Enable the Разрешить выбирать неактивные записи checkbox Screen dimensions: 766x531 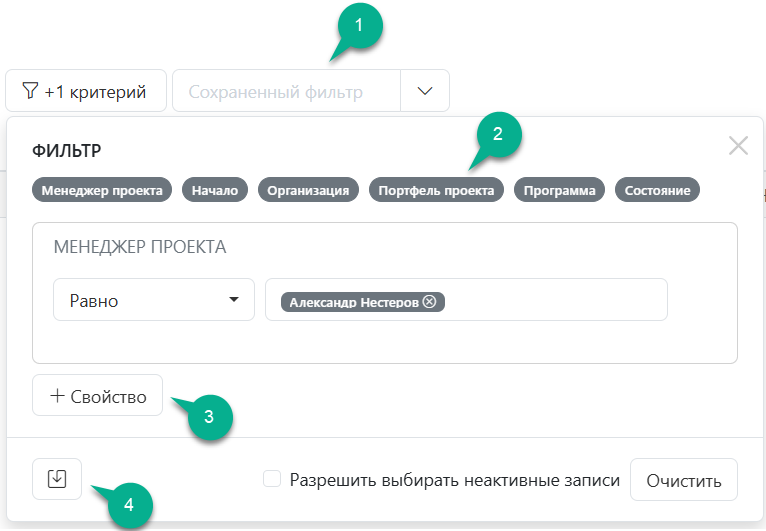[x=271, y=480]
